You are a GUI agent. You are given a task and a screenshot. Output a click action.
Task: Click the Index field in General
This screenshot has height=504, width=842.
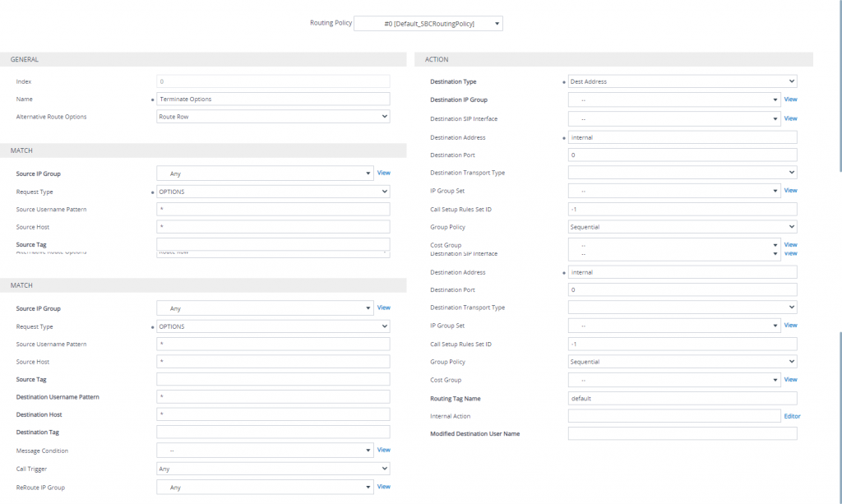click(x=272, y=81)
